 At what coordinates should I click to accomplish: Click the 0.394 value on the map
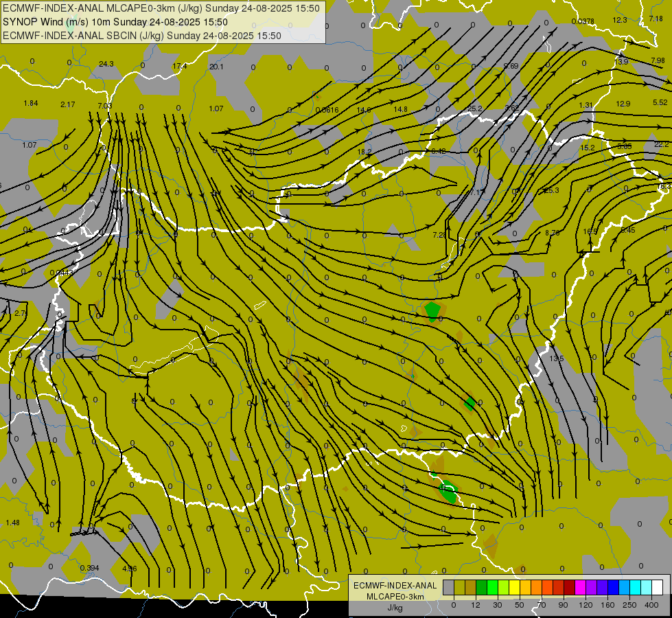pos(89,568)
